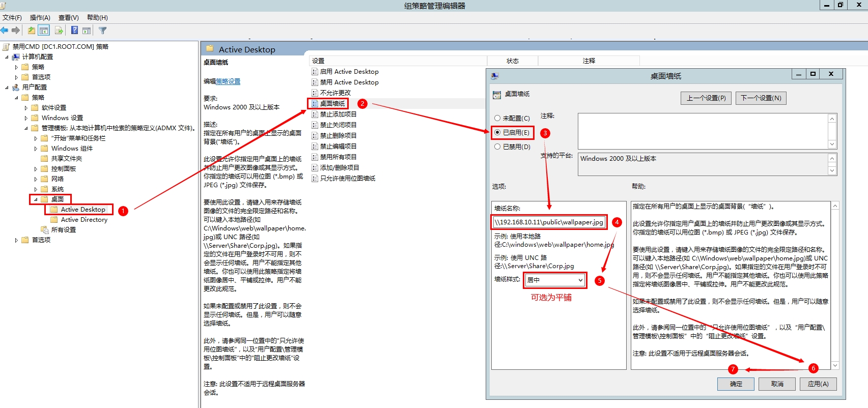Toggle the Show/Hide Console Tree icon
868x408 pixels.
[44, 31]
